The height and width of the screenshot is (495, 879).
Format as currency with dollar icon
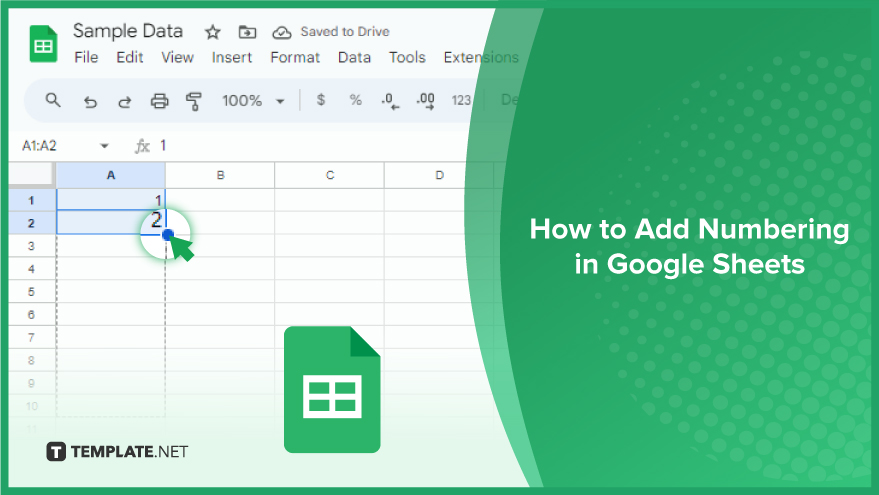tap(321, 100)
